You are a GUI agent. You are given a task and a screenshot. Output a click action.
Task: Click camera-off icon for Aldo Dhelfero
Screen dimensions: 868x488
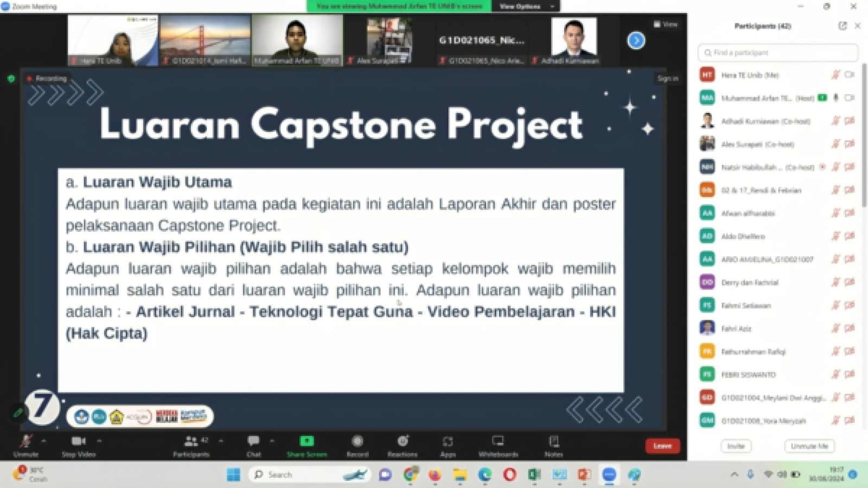click(850, 236)
